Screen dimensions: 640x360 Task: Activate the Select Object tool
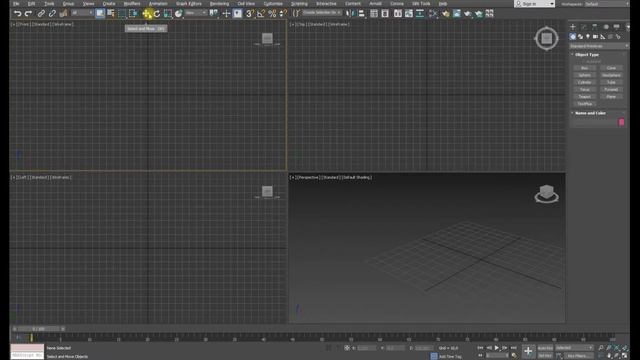pyautogui.click(x=100, y=14)
